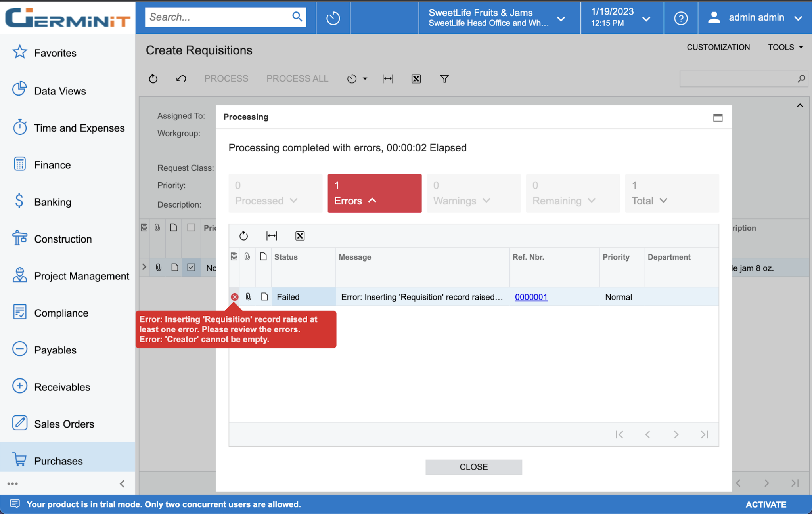
Task: Click the attachment paperclip on Failed row
Action: point(248,297)
